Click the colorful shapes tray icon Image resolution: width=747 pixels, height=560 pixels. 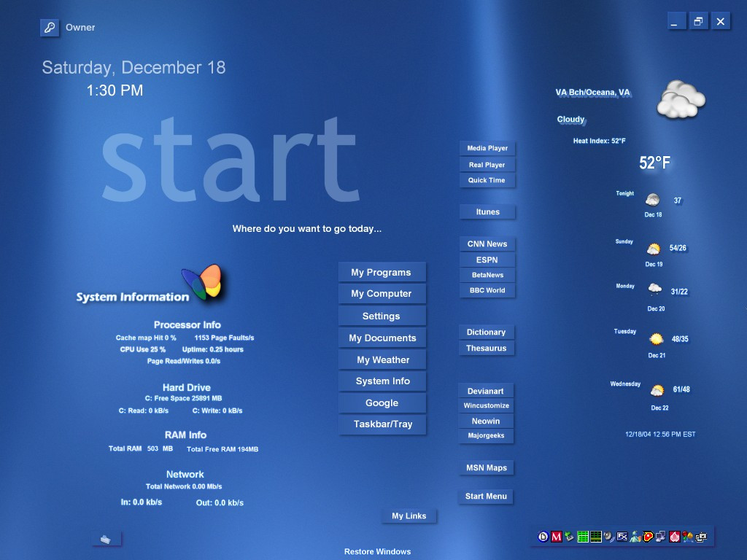(687, 537)
